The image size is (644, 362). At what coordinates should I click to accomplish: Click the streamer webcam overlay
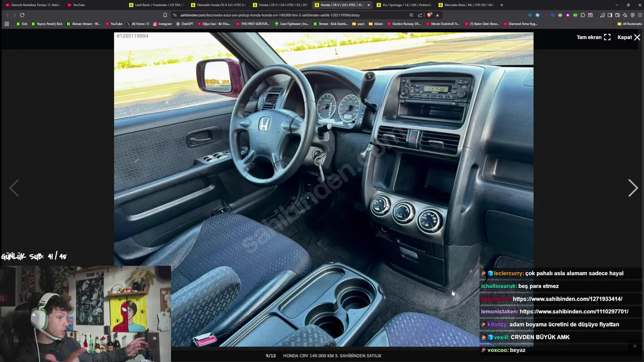pyautogui.click(x=86, y=314)
